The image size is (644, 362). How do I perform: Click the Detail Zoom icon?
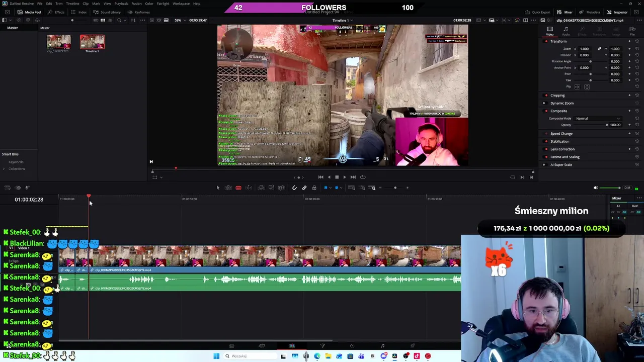pyautogui.click(x=363, y=188)
